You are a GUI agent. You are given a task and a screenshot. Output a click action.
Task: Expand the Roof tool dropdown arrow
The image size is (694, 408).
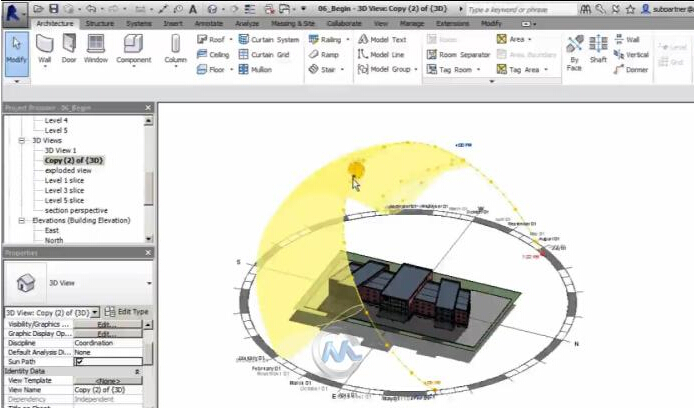click(232, 40)
